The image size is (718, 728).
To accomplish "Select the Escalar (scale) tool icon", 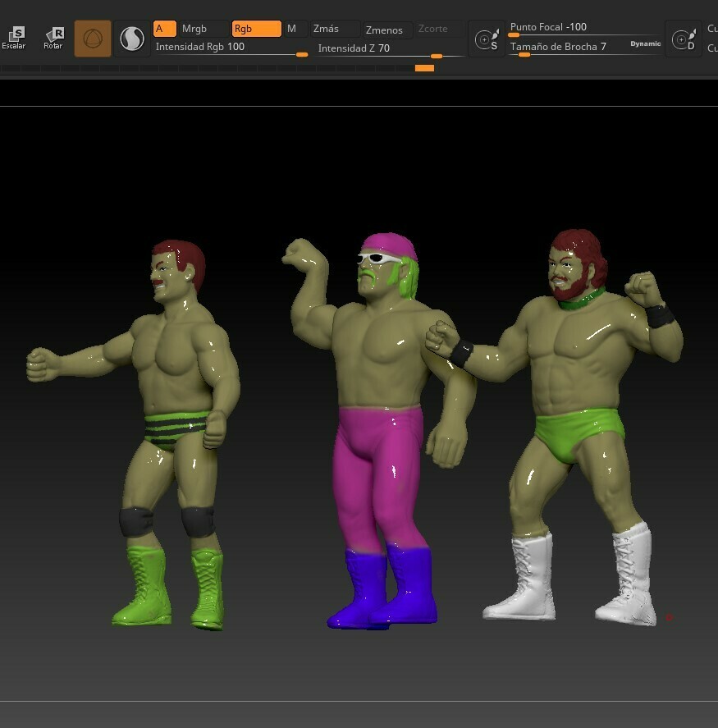I will click(x=14, y=37).
